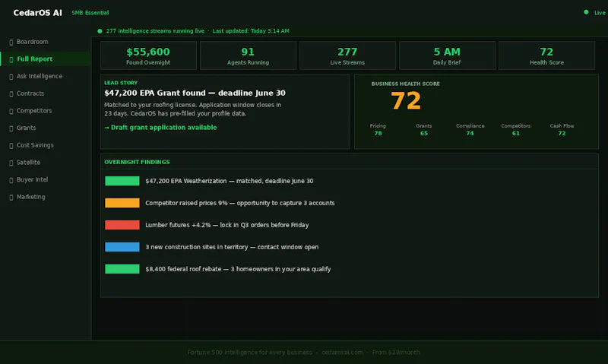Open competitor raised prices 9% finding
608x364 pixels.
point(239,203)
